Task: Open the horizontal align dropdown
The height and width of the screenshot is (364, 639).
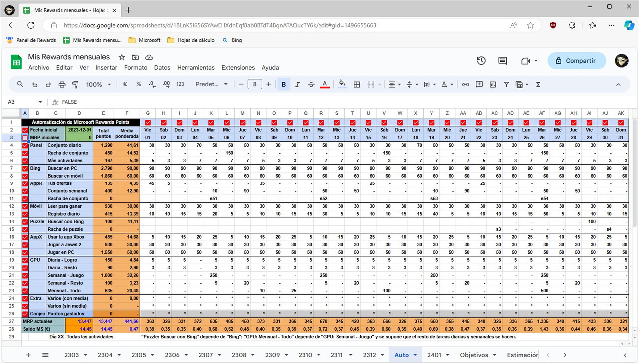Action: [x=395, y=84]
